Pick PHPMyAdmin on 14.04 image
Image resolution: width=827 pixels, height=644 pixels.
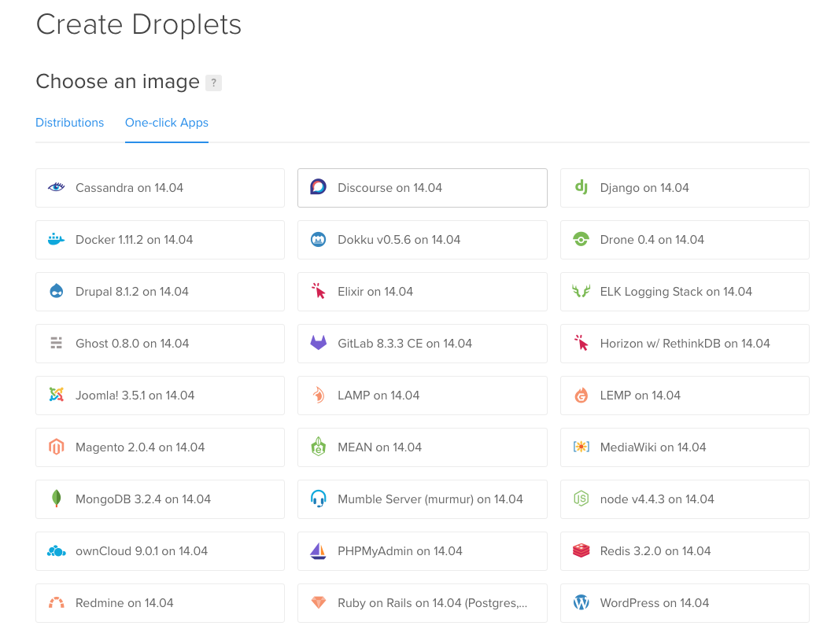423,551
